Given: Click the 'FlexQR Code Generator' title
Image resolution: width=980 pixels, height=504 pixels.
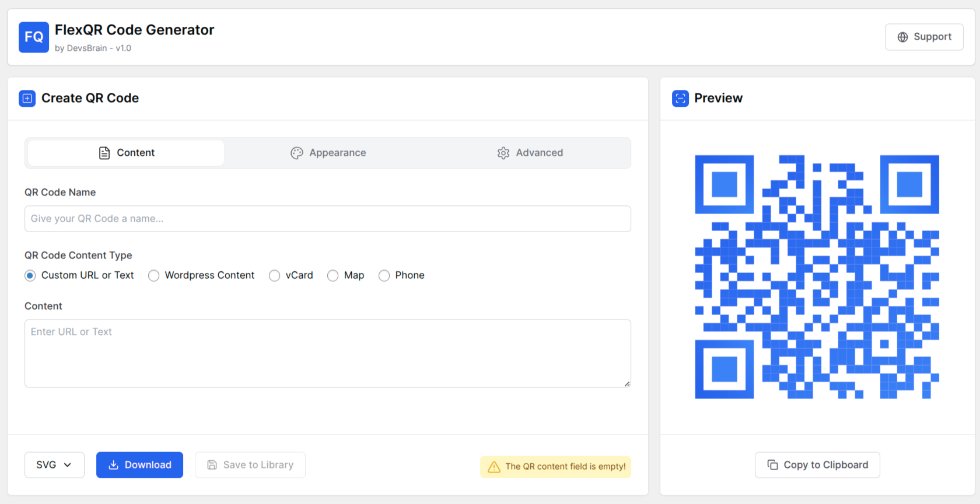Looking at the screenshot, I should coord(135,30).
